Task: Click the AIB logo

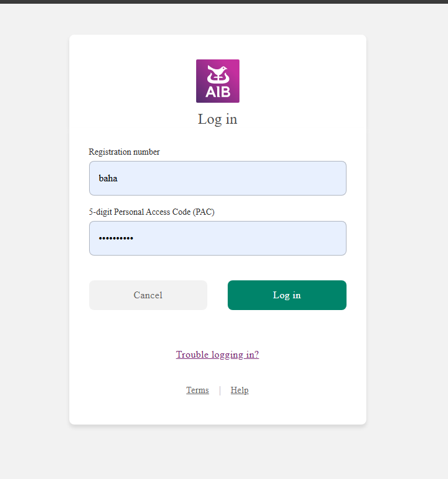Action: pos(217,81)
